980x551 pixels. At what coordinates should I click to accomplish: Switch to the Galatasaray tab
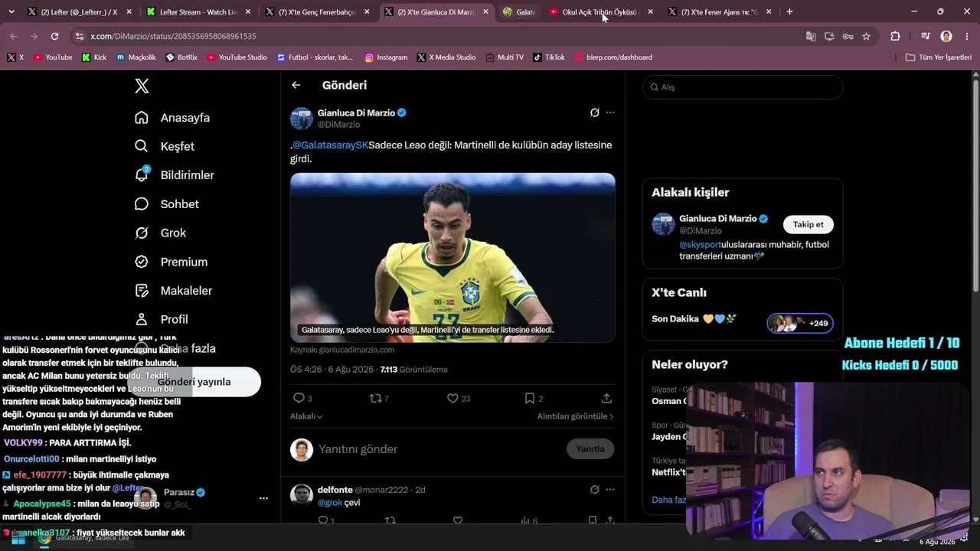pyautogui.click(x=518, y=12)
